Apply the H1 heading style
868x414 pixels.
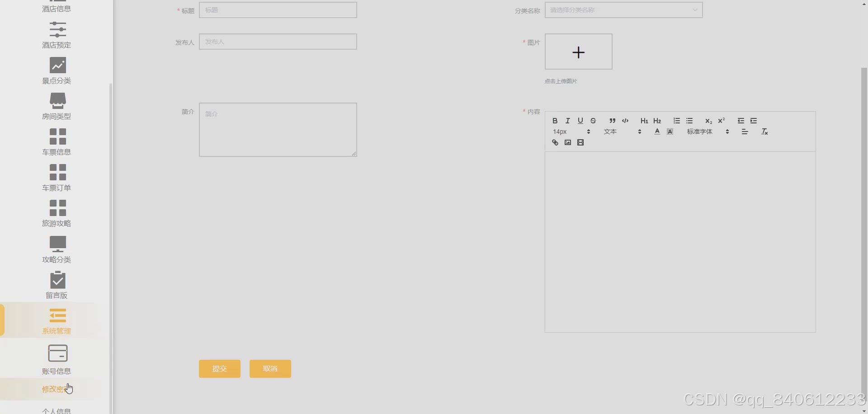click(644, 121)
